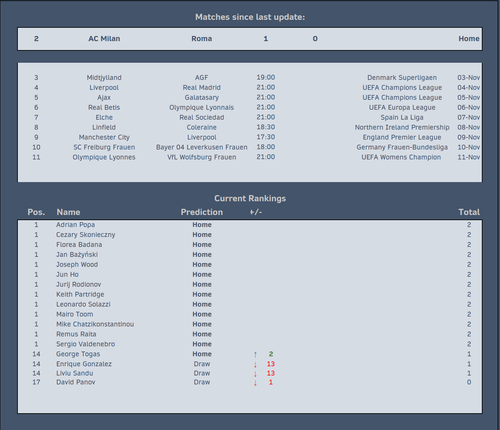Click Real Madrid in fixture 4
500x430 pixels.
(x=202, y=88)
